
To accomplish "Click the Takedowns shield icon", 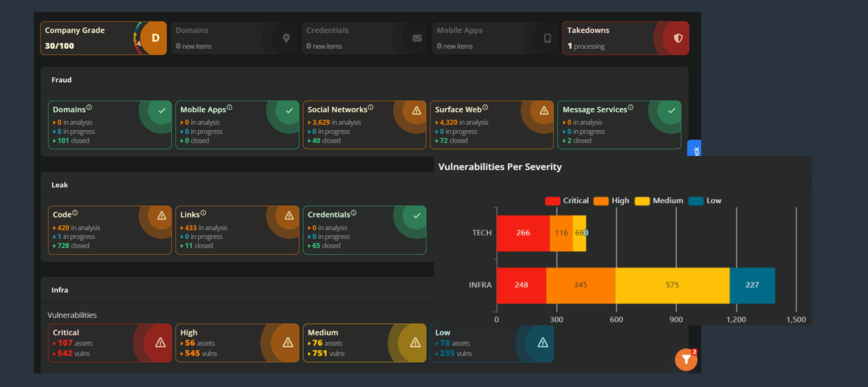I will 677,39.
